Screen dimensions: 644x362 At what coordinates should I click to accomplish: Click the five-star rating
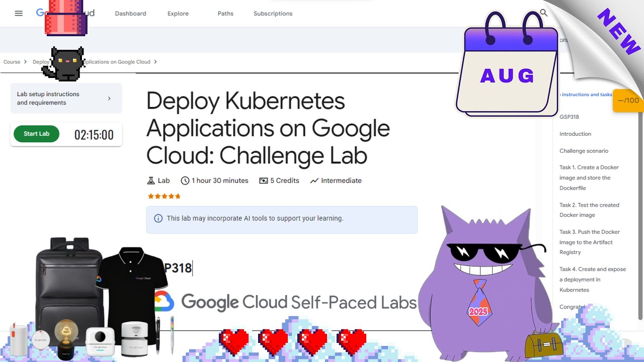click(x=164, y=196)
